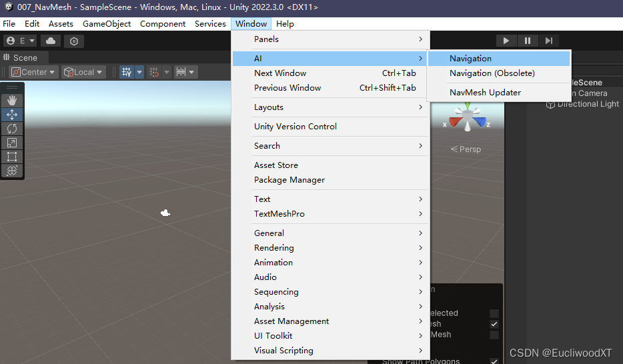This screenshot has height=364, width=623.
Task: Open the Services menu
Action: point(210,24)
